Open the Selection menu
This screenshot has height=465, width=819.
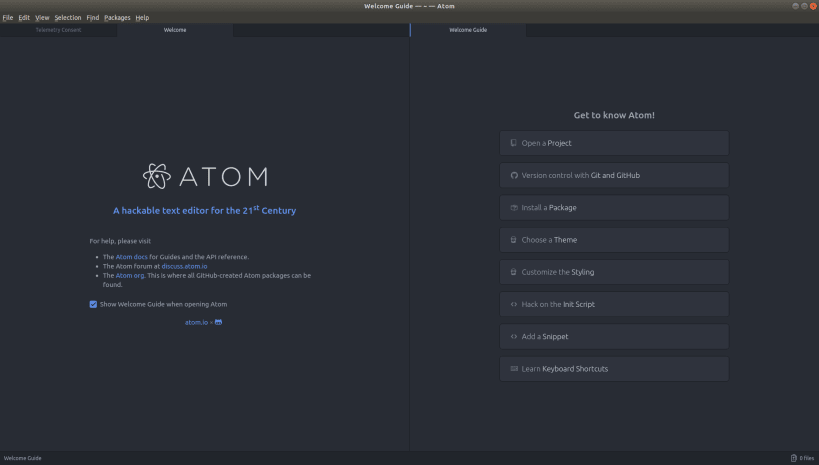coord(68,18)
